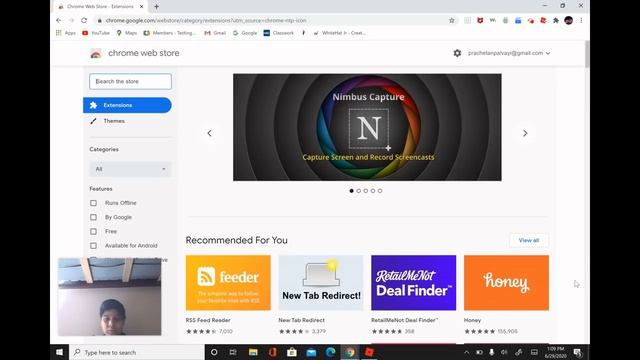Open the notification center icon
Screen dimensions: 640x360
578,352
